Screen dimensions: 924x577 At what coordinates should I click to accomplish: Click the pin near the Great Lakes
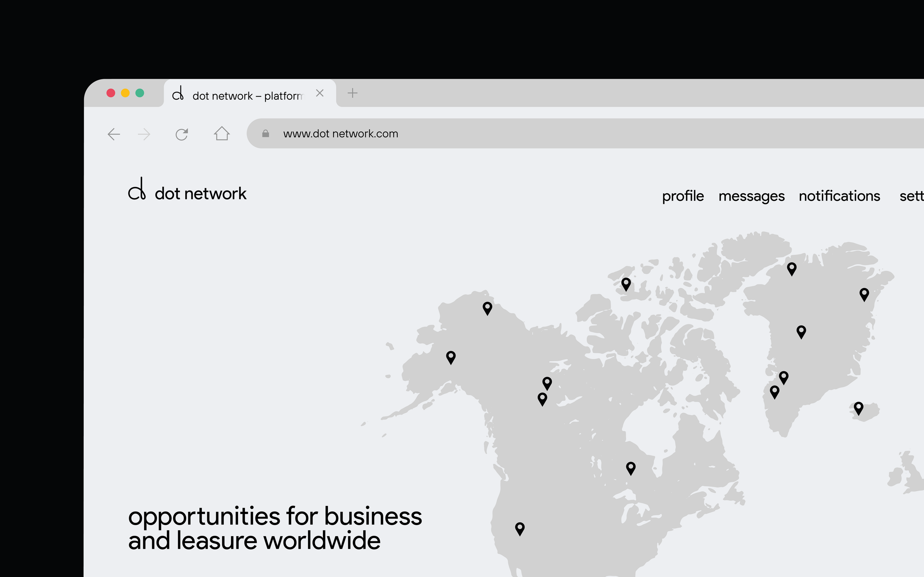631,468
